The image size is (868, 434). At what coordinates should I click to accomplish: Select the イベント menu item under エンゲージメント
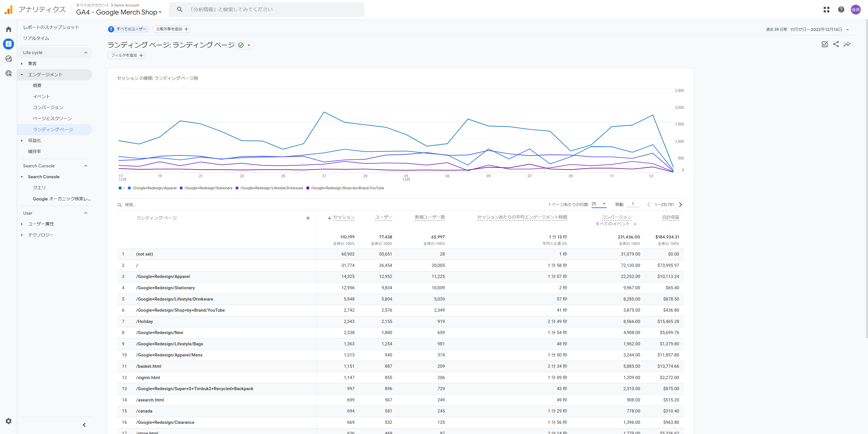[42, 96]
